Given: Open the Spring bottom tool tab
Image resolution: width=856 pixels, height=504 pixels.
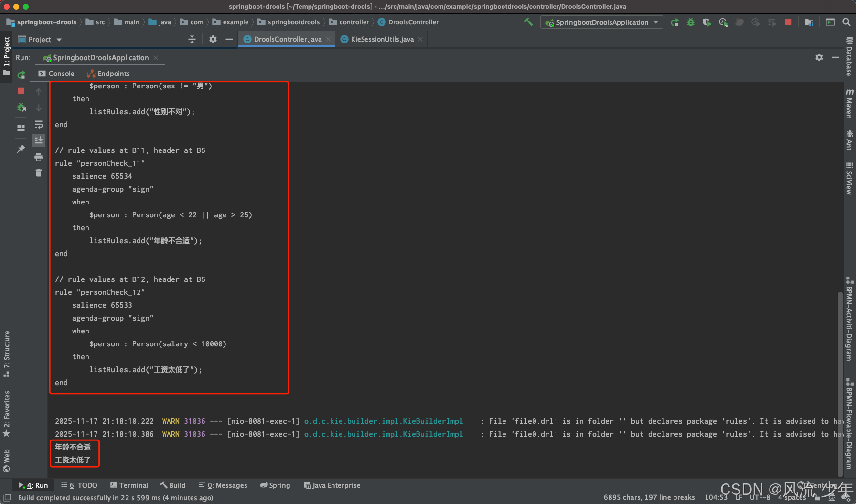Looking at the screenshot, I should click(x=275, y=485).
